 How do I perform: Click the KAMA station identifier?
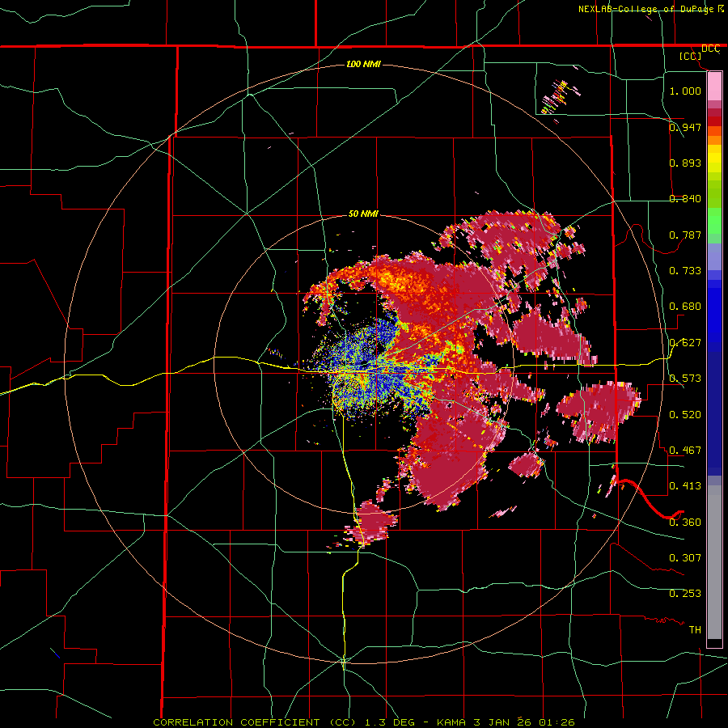pos(453,722)
